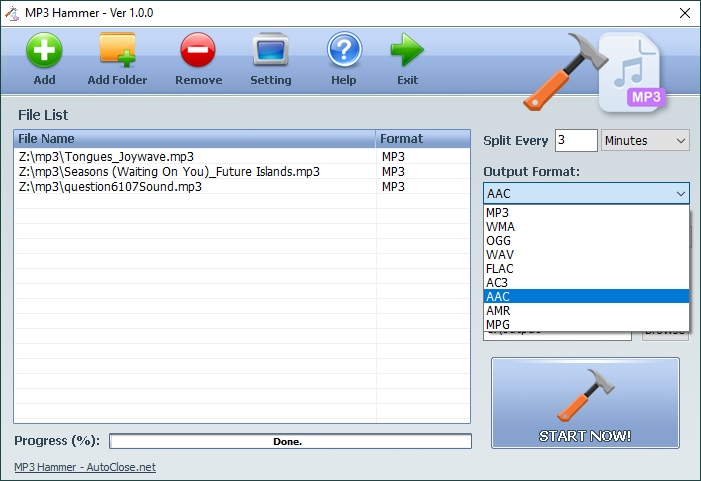Select MP3 from the format list
The width and height of the screenshot is (701, 481).
tap(586, 213)
